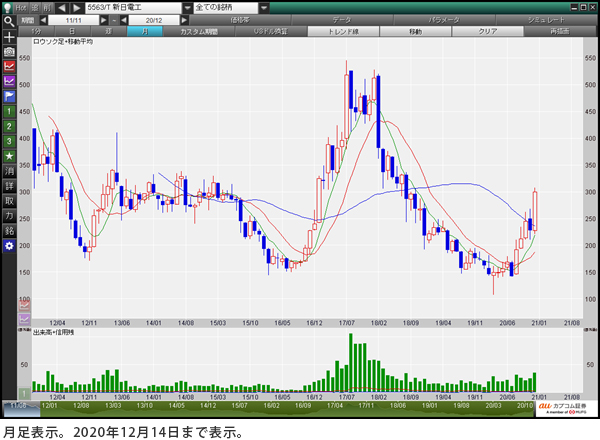
Task: Click the 出来高+信用残 panel label
Action: tap(54, 332)
